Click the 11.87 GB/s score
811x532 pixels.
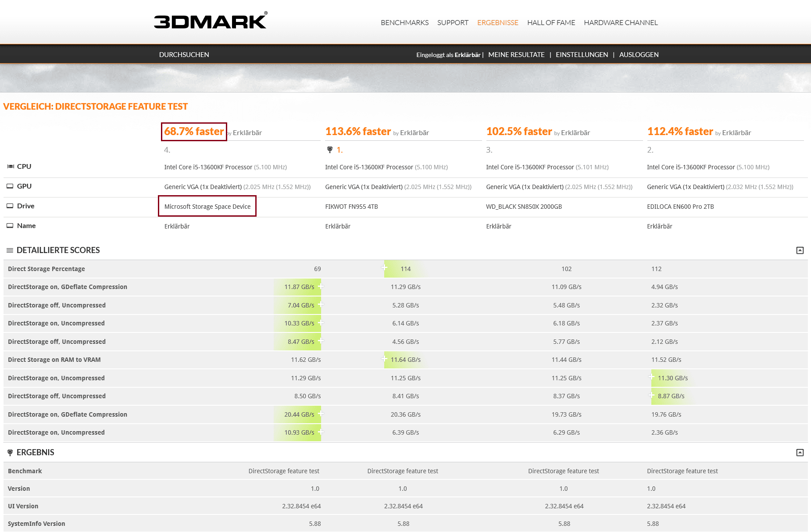[299, 287]
